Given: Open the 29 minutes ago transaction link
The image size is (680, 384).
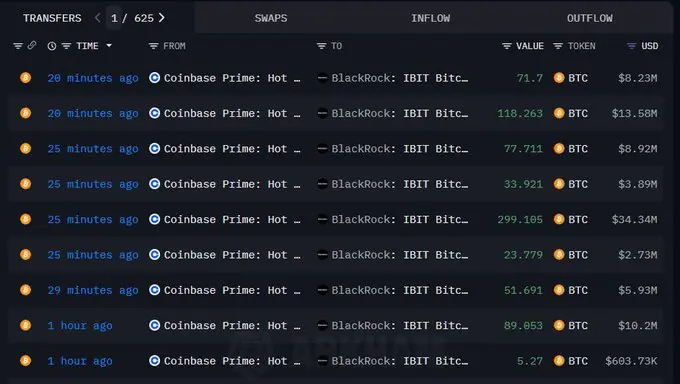Looking at the screenshot, I should pyautogui.click(x=93, y=290).
